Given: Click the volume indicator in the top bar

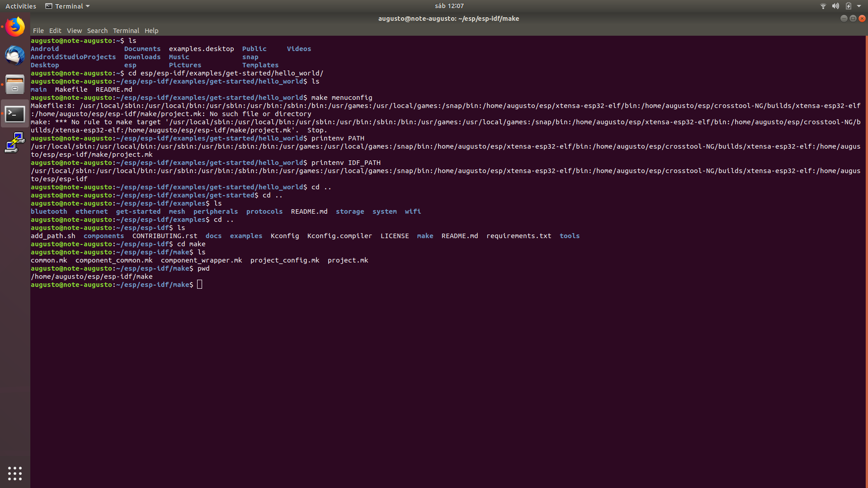Looking at the screenshot, I should [x=835, y=6].
